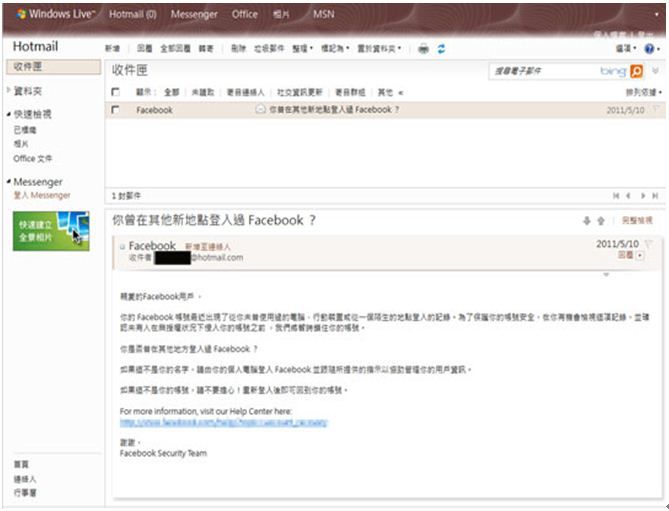Click the search email input field
This screenshot has width=669, height=511.
(544, 71)
